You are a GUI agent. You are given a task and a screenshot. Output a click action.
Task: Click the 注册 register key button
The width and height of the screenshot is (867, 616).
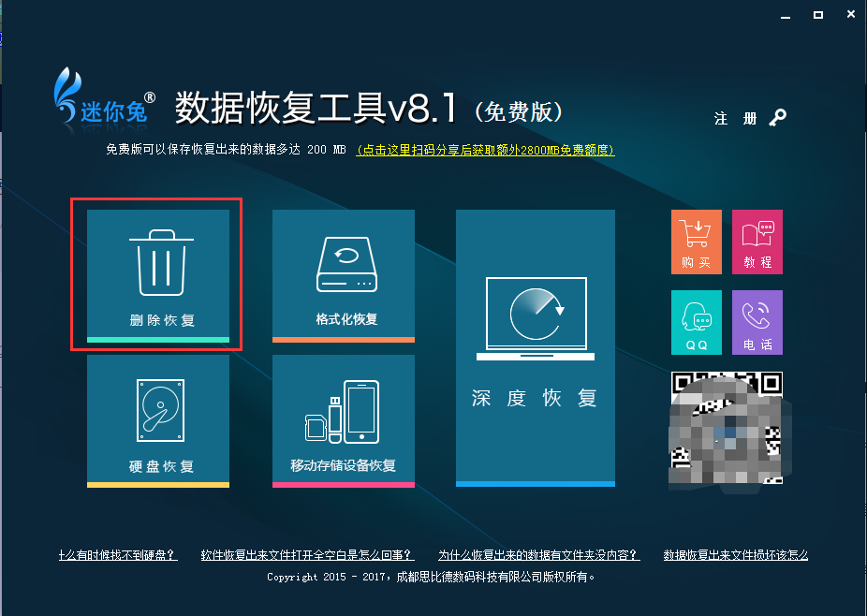click(x=750, y=118)
